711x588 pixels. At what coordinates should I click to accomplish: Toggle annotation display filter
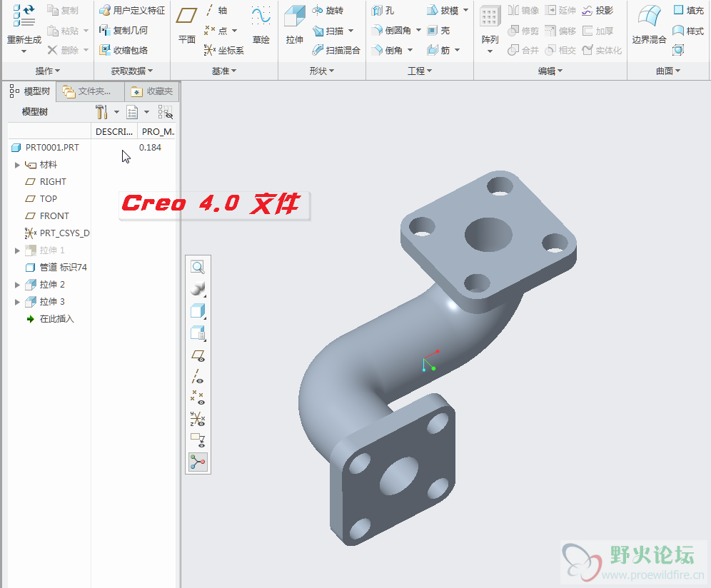click(x=198, y=440)
